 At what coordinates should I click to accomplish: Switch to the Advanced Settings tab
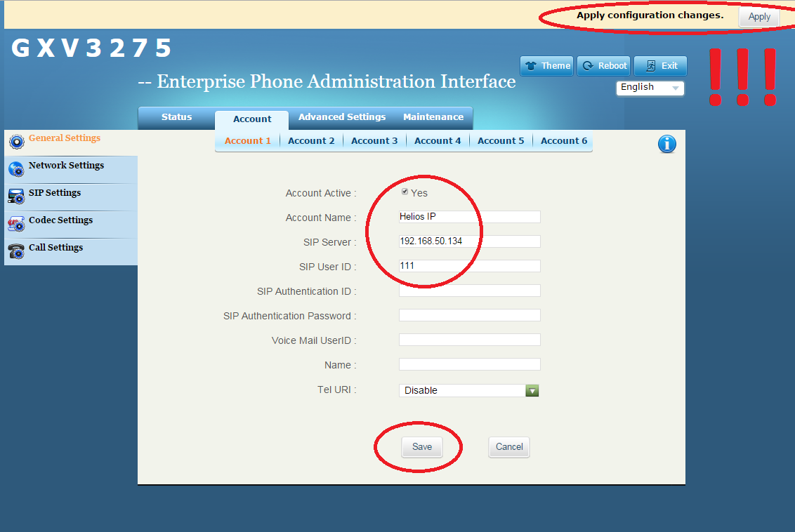pos(342,117)
